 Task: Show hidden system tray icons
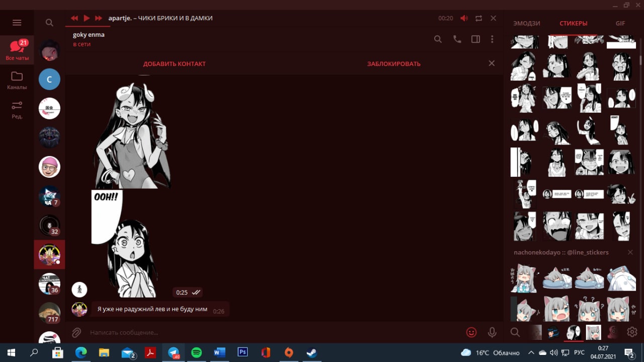pyautogui.click(x=531, y=352)
